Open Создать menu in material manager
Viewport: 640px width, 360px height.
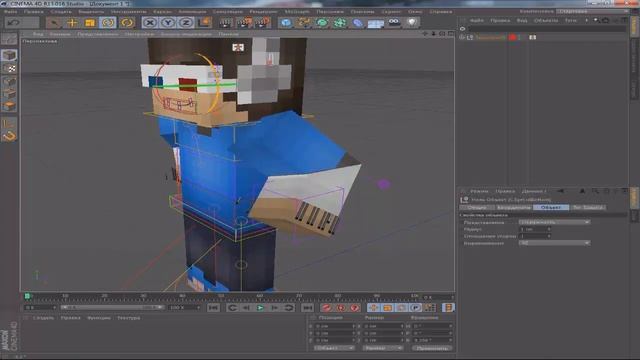tap(44, 318)
